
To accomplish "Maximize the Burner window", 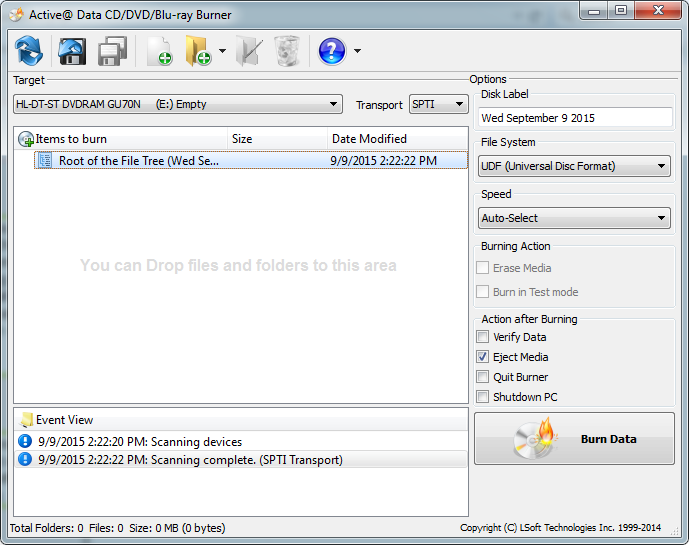I will 621,11.
